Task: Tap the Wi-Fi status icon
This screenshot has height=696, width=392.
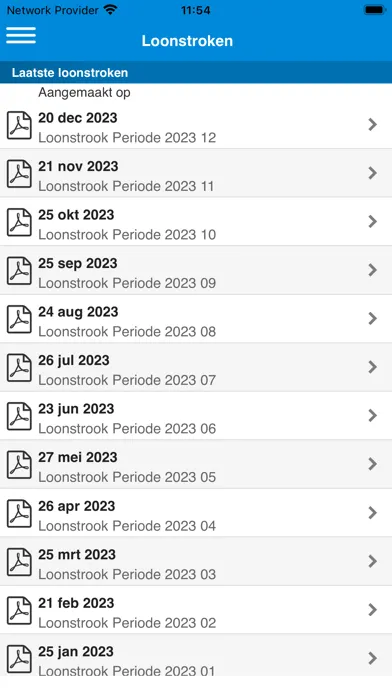Action: (x=110, y=10)
